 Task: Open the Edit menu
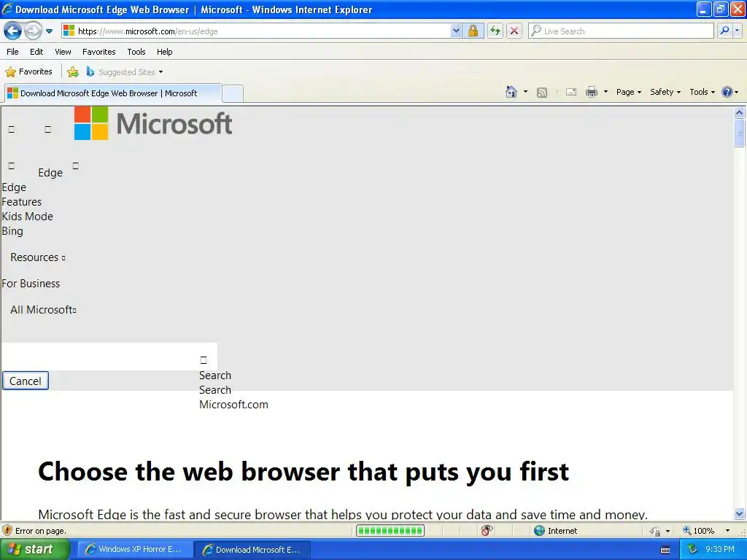(x=36, y=52)
